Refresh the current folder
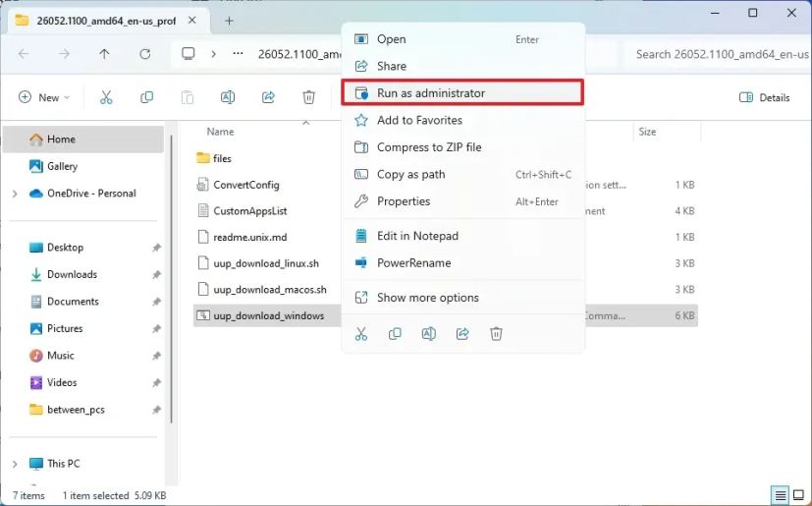 point(145,54)
